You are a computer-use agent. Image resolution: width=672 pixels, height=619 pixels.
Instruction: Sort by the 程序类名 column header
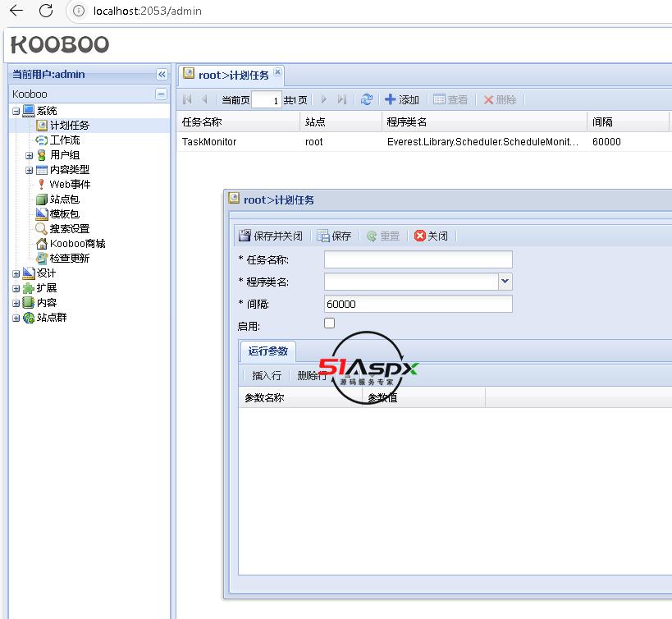coord(484,122)
